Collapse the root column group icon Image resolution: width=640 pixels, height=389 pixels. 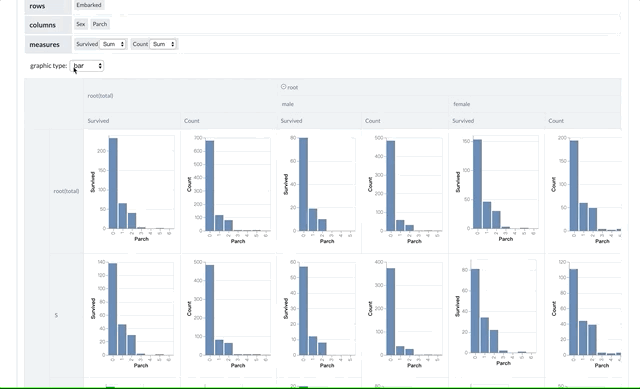(x=283, y=87)
